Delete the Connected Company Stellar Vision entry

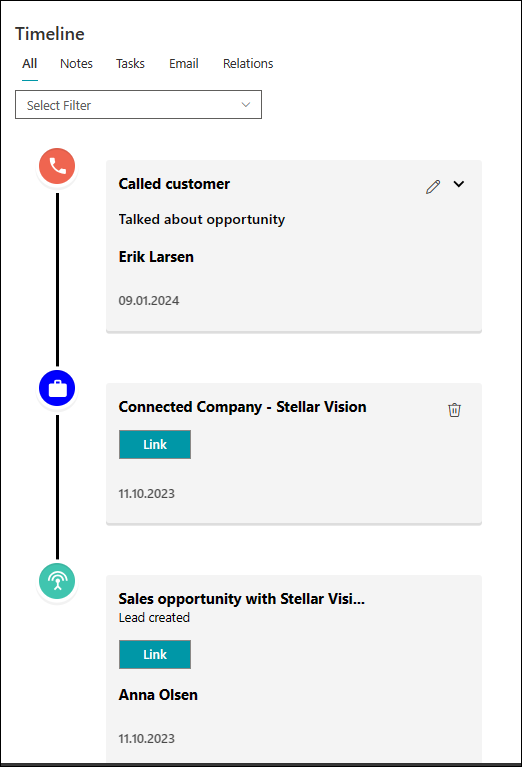point(454,409)
